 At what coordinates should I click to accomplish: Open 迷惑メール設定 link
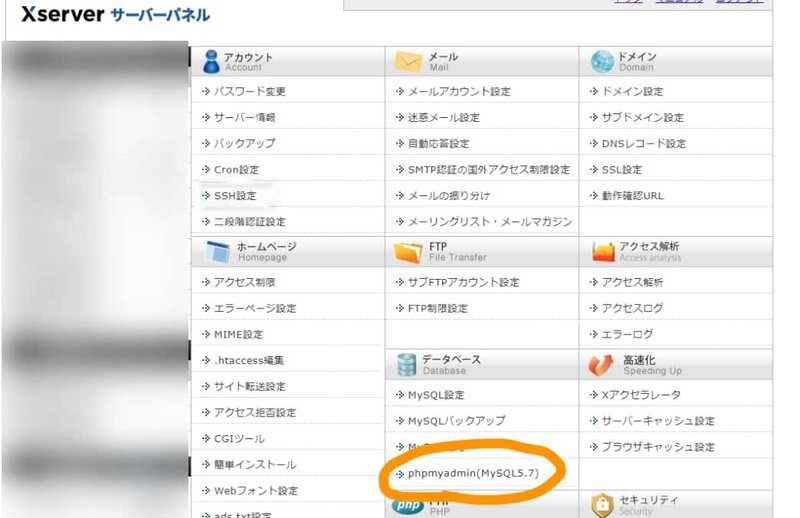(x=444, y=117)
